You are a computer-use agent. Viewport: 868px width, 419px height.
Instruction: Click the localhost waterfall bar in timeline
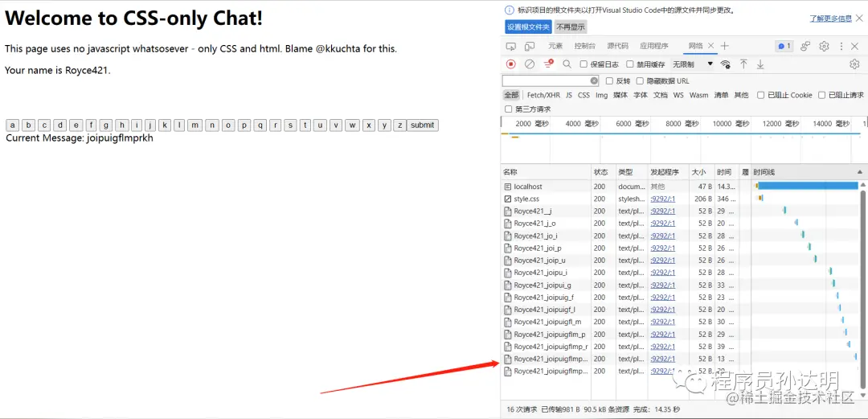click(807, 187)
